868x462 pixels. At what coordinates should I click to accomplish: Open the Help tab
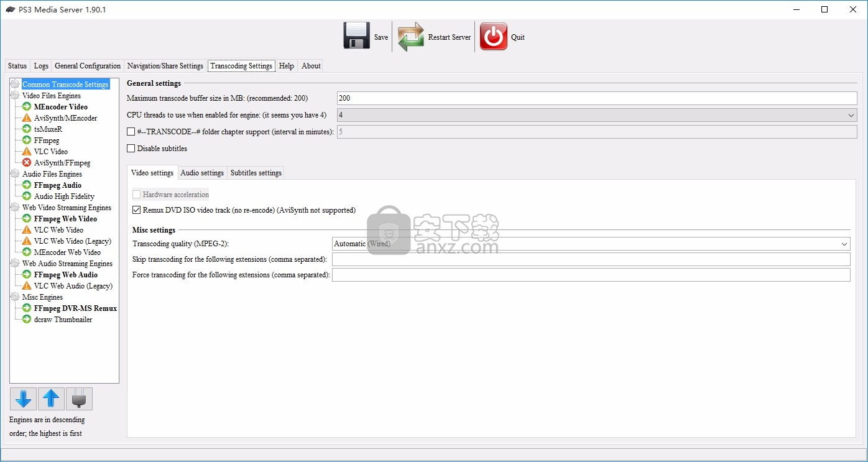pyautogui.click(x=287, y=66)
